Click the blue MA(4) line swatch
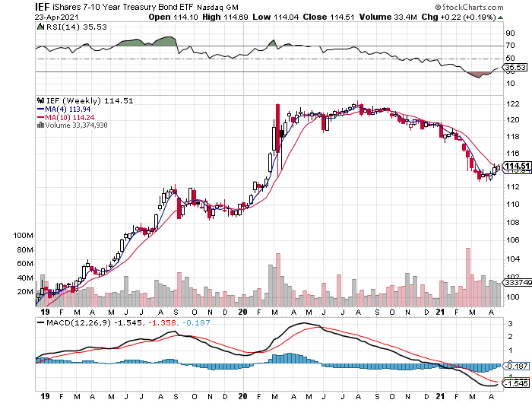The width and height of the screenshot is (532, 403). coord(41,109)
